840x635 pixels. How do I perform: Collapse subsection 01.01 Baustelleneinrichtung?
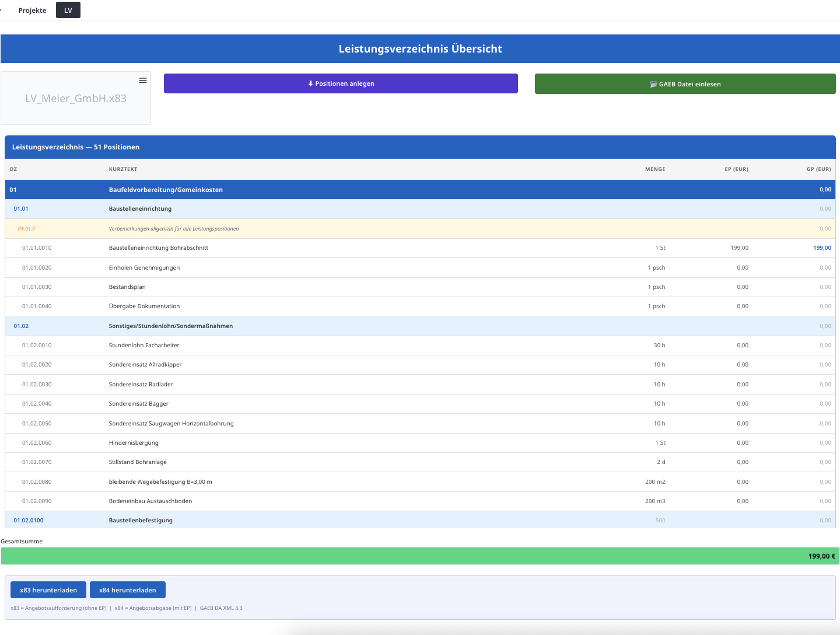click(140, 209)
